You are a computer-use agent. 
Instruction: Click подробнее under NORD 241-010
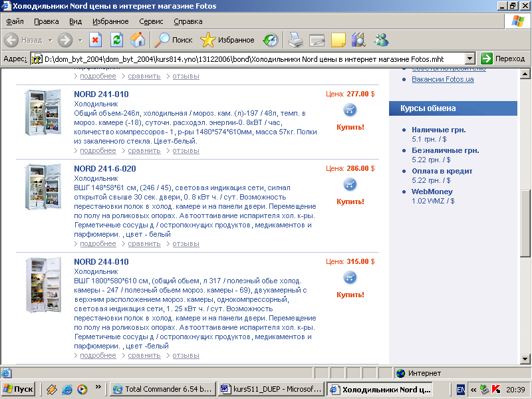click(98, 151)
